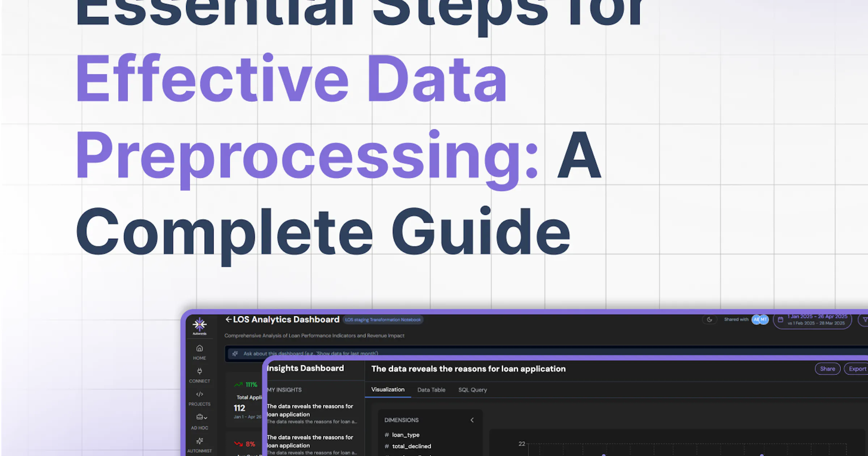The height and width of the screenshot is (456, 868).
Task: Toggle dark mode with the moon switch
Action: [x=710, y=320]
